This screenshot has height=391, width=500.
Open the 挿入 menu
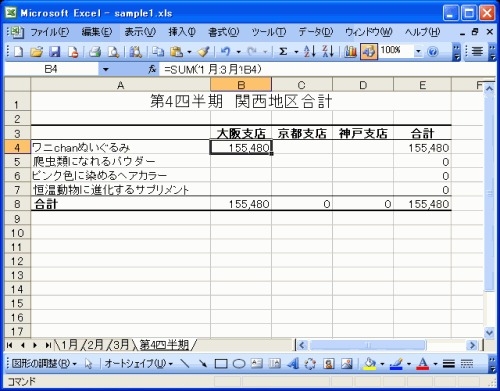coord(182,32)
